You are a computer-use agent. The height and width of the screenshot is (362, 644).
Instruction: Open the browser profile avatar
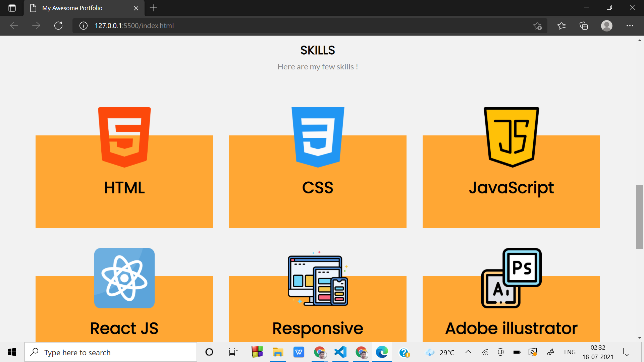(x=607, y=26)
